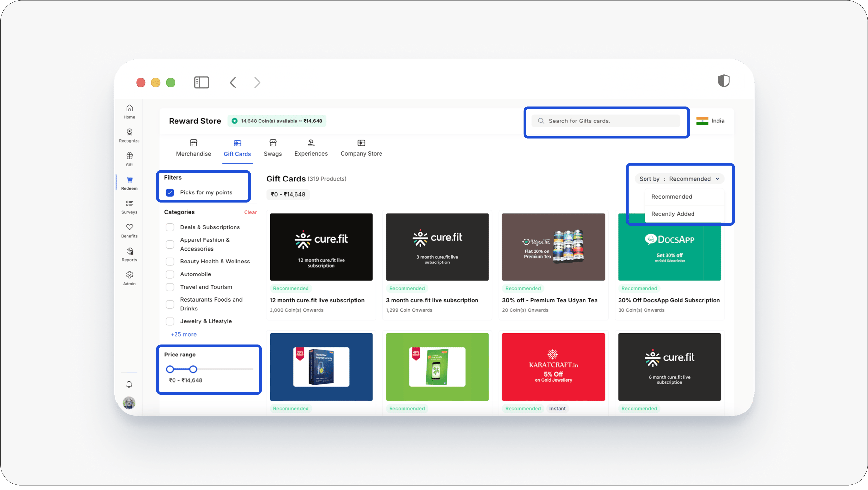Check the Apparel Fashion & Accessories category

pyautogui.click(x=170, y=244)
